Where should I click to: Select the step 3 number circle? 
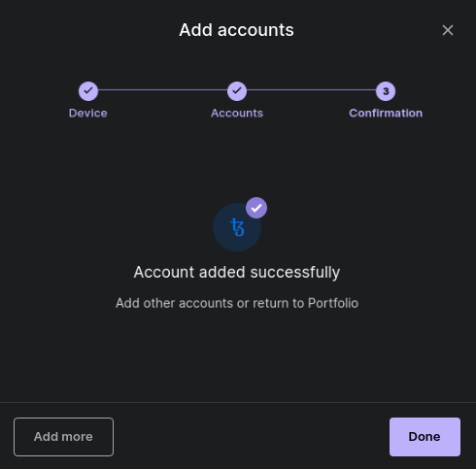(x=386, y=91)
